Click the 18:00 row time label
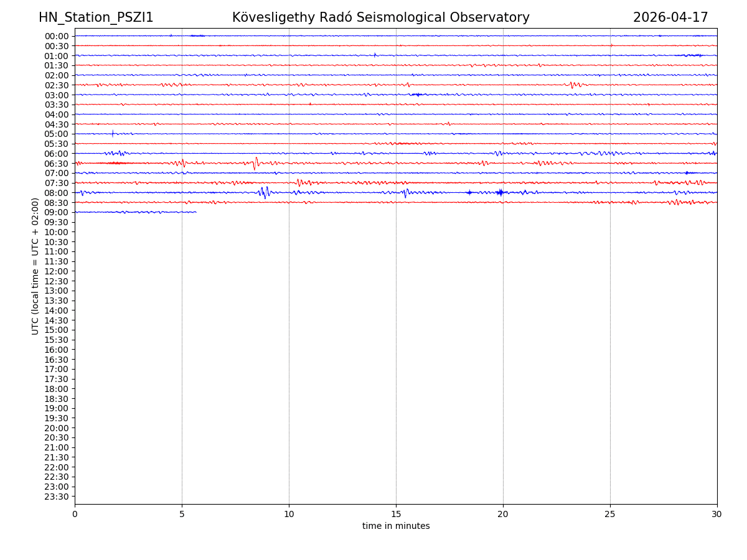 57,389
